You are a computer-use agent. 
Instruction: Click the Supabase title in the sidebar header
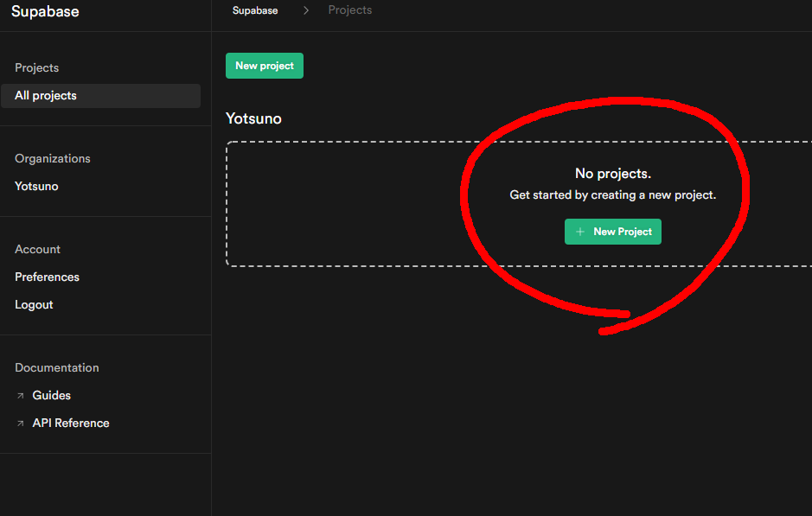[45, 12]
